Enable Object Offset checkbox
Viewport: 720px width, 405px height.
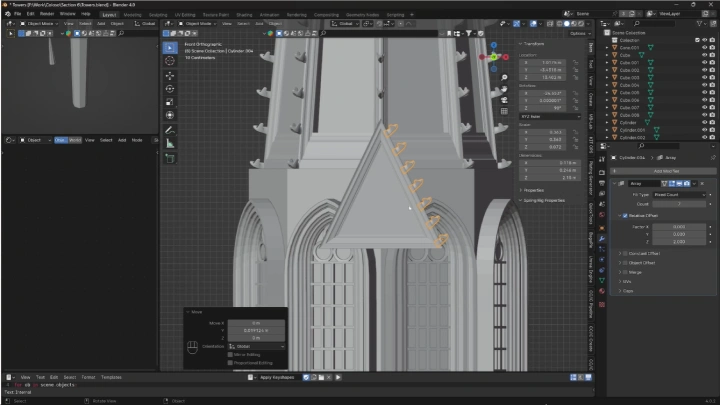pyautogui.click(x=625, y=263)
